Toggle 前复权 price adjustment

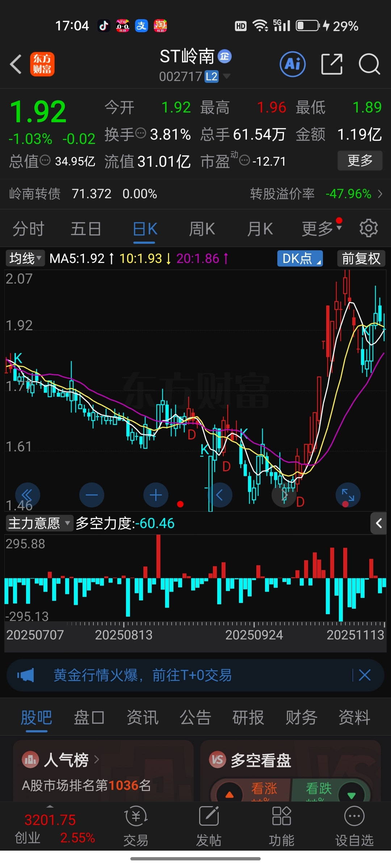click(361, 259)
